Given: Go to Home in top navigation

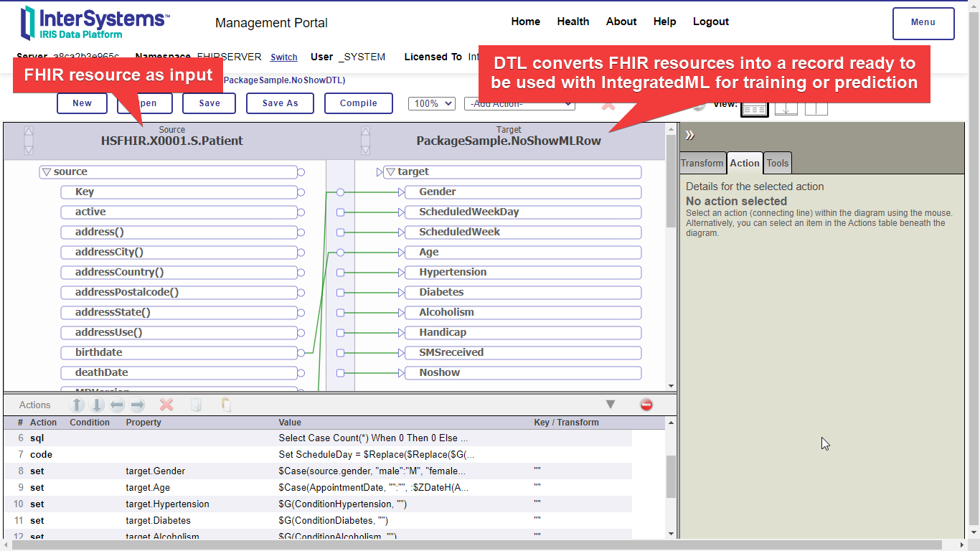Looking at the screenshot, I should (x=526, y=22).
